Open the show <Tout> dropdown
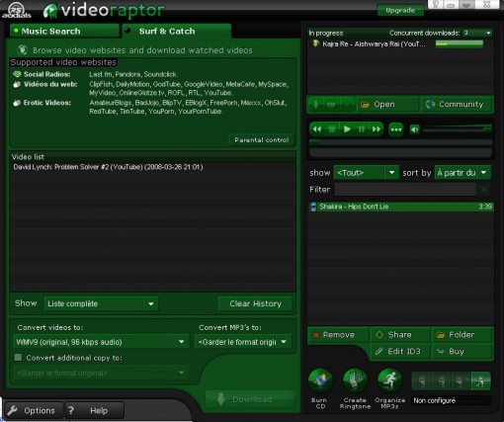 pos(391,172)
